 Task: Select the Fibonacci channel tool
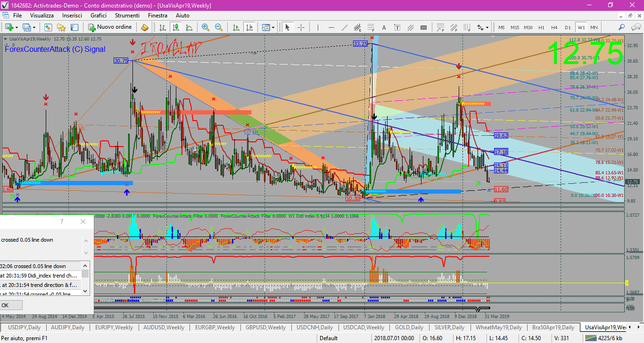click(x=454, y=27)
